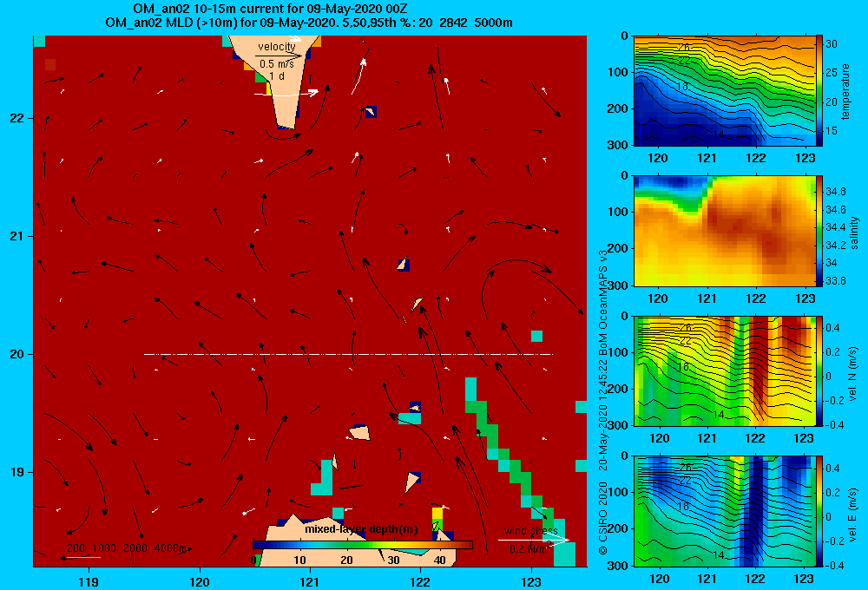The height and width of the screenshot is (590, 868).
Task: Click the 'vel. E (m/s)' label
Action: click(x=852, y=515)
